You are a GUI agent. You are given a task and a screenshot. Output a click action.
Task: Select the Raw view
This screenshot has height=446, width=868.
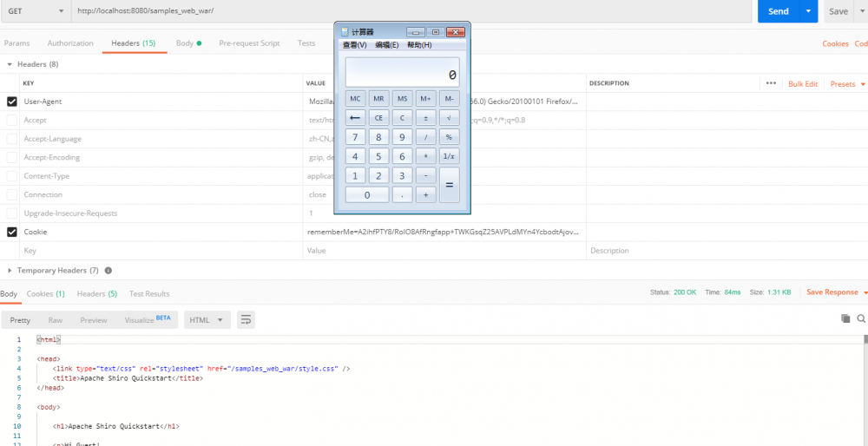click(56, 320)
